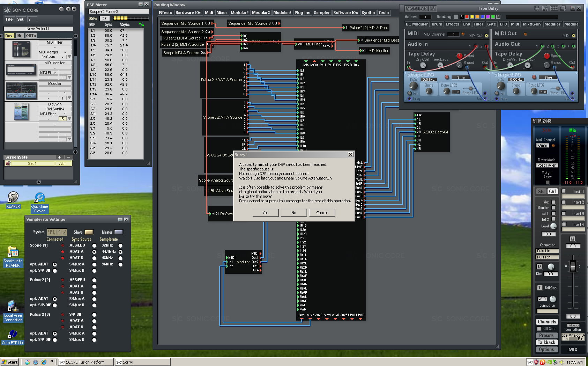Enable the Insert 1 checkbox in STM 2448
Image resolution: width=588 pixels, height=366 pixels.
564,191
